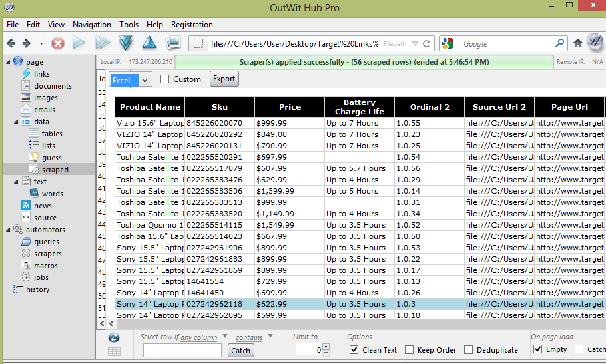Enable the Custom checkbox
Image resolution: width=606 pixels, height=364 pixels.
point(165,79)
